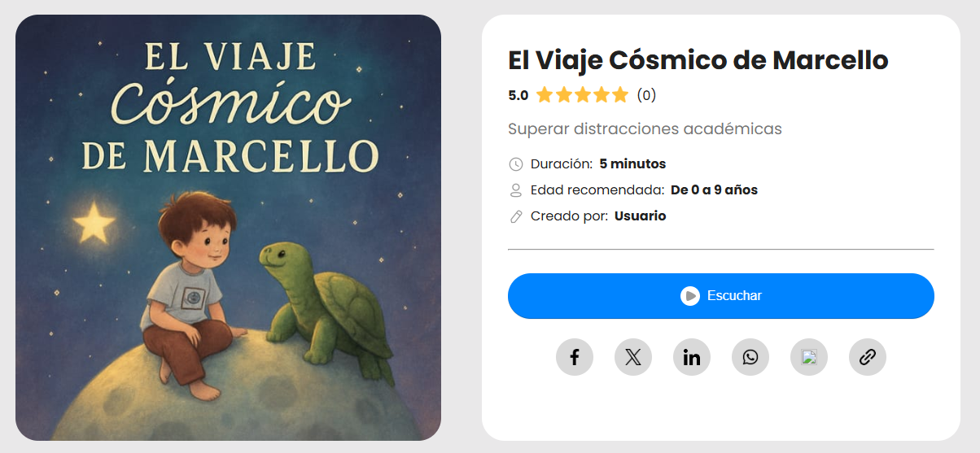The width and height of the screenshot is (980, 453).
Task: Share story on X (Twitter)
Action: pyautogui.click(x=633, y=357)
